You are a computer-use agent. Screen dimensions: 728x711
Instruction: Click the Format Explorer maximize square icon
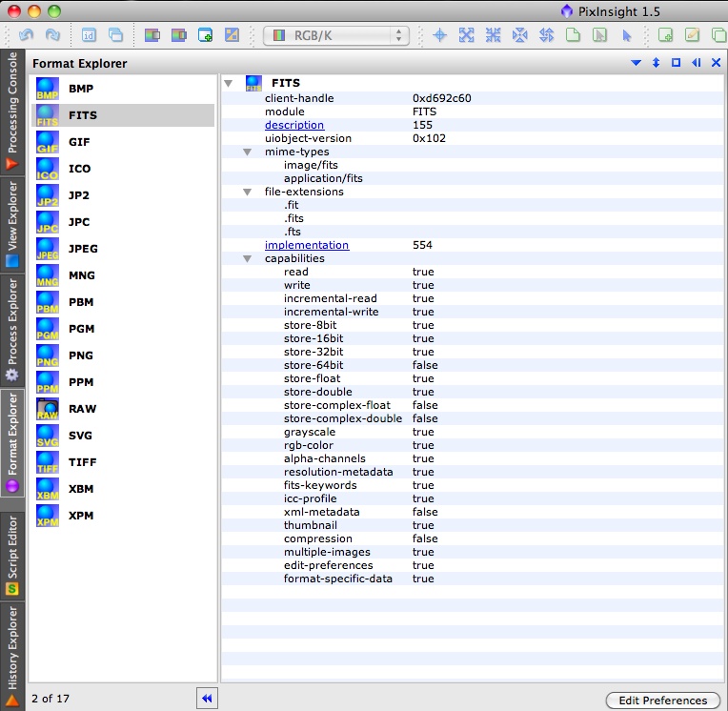(x=676, y=63)
